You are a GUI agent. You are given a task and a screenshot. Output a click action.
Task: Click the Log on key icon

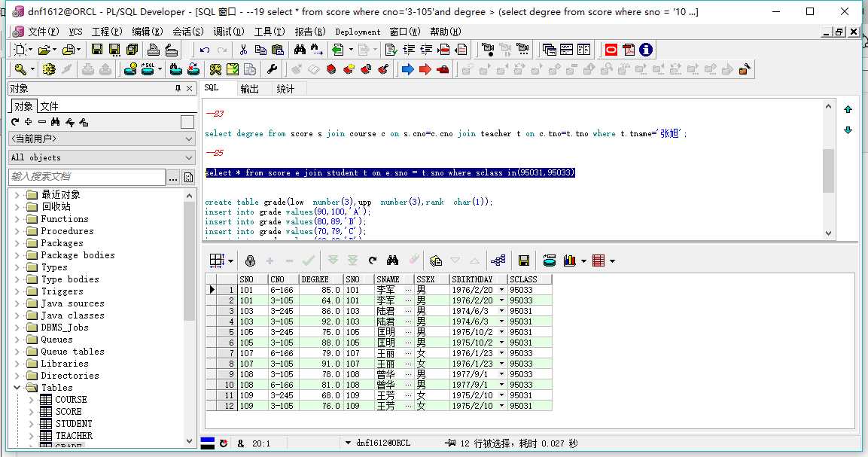coord(20,69)
